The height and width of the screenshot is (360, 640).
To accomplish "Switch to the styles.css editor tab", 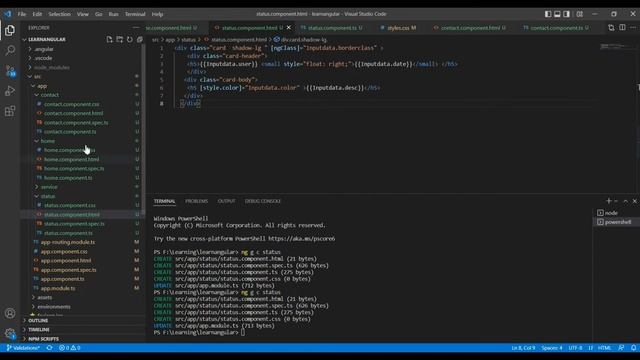I will [x=398, y=28].
